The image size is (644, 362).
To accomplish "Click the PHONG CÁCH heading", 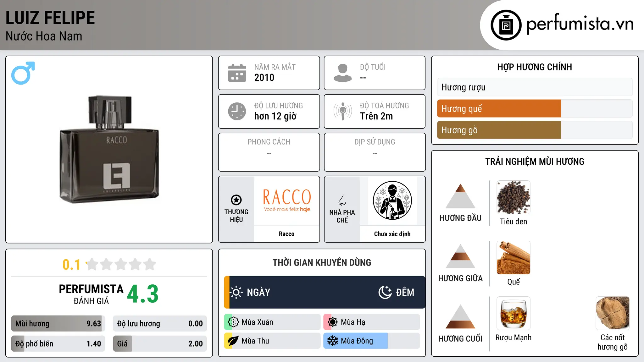I will tap(269, 142).
